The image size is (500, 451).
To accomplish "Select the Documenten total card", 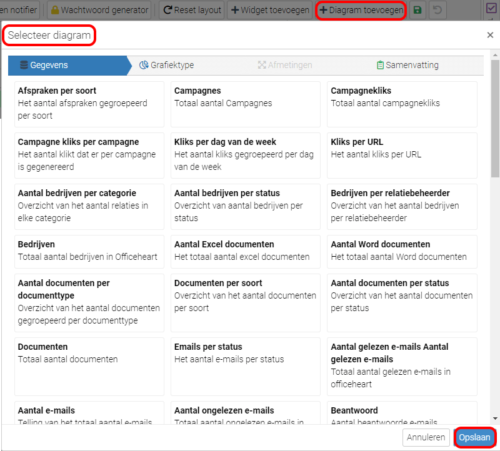I will (89, 366).
